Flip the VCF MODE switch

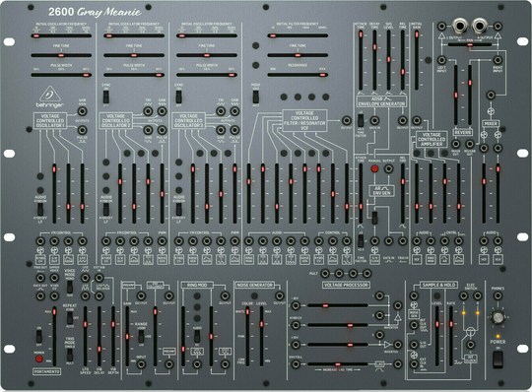[x=255, y=97]
